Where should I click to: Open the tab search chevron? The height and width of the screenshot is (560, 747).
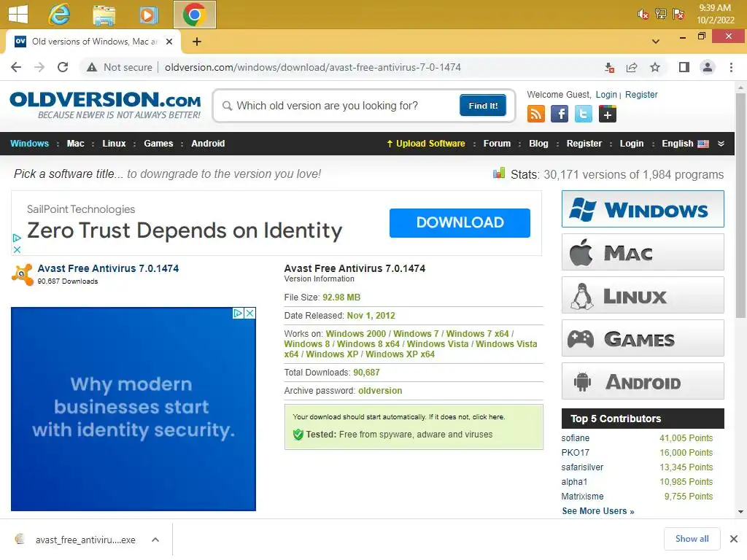point(656,42)
